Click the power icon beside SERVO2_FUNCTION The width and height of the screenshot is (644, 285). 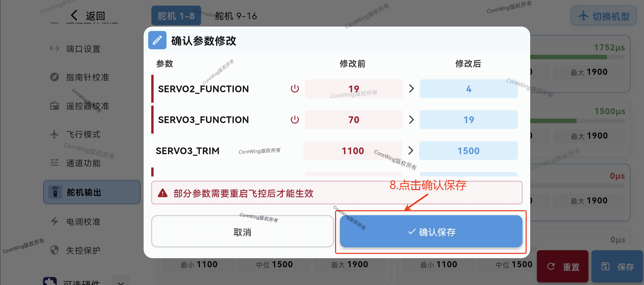coord(295,89)
